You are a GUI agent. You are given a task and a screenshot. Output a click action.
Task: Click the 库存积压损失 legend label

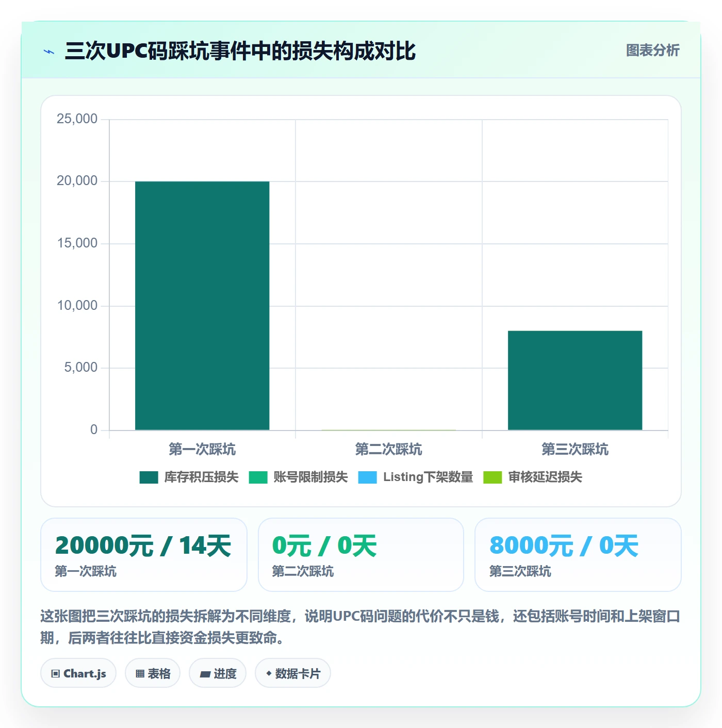201,477
